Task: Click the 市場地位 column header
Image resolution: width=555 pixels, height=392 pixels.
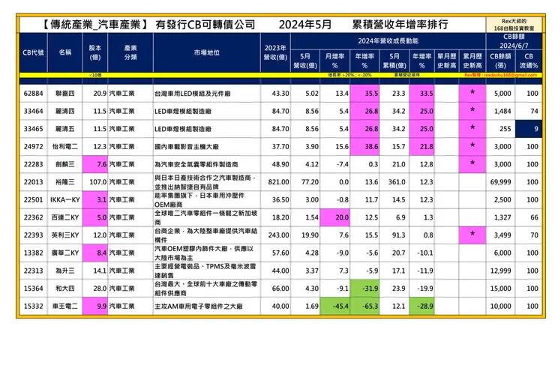Action: [207, 52]
